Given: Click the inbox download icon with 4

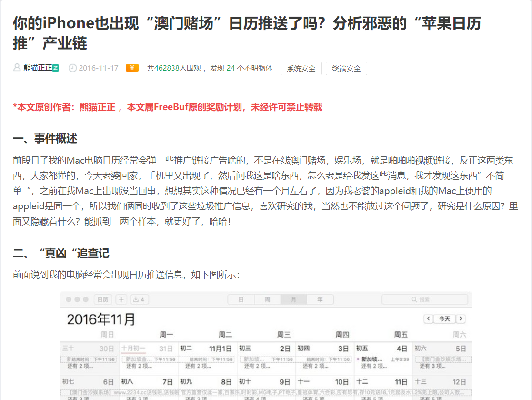Looking at the screenshot, I should 139,299.
